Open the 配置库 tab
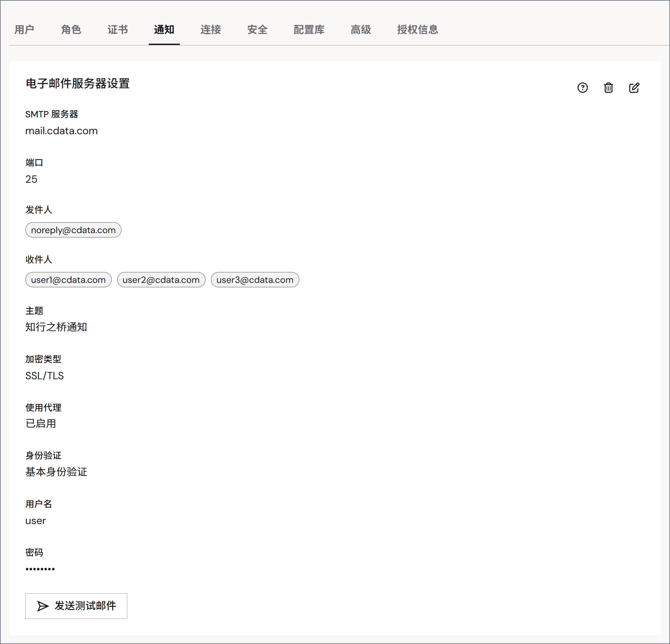 [x=309, y=30]
